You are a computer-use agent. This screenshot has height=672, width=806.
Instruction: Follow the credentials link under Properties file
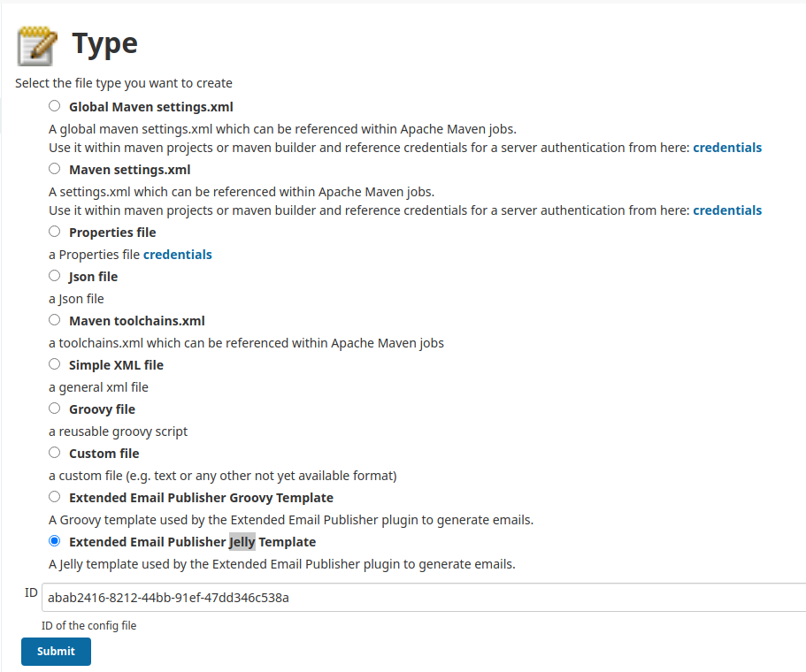[x=177, y=255]
